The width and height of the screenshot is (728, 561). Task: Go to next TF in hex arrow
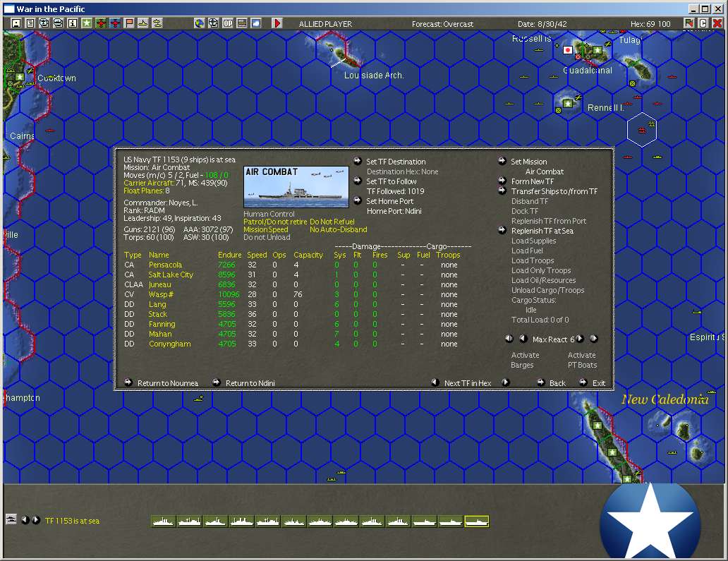pos(506,382)
